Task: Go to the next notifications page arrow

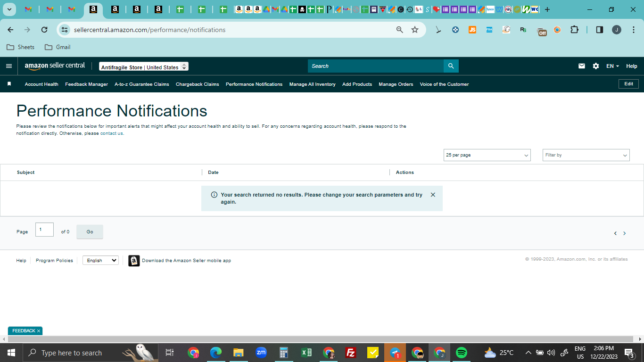Action: click(x=625, y=233)
